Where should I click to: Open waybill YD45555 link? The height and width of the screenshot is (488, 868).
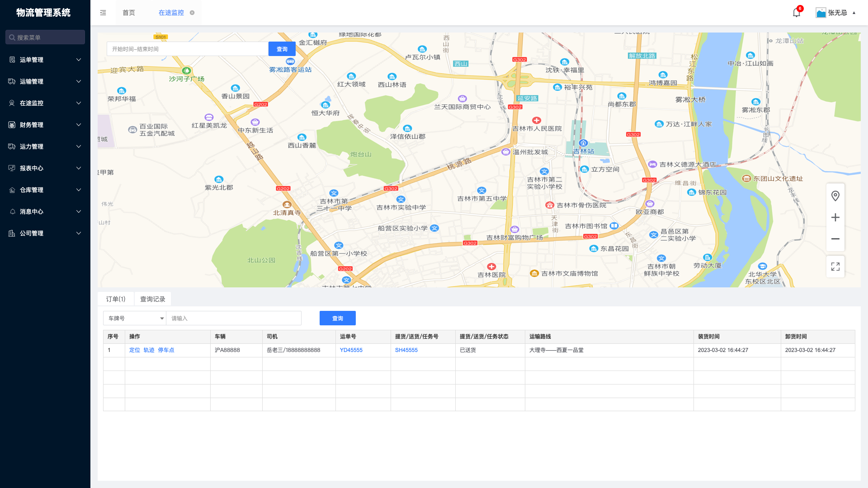[351, 350]
